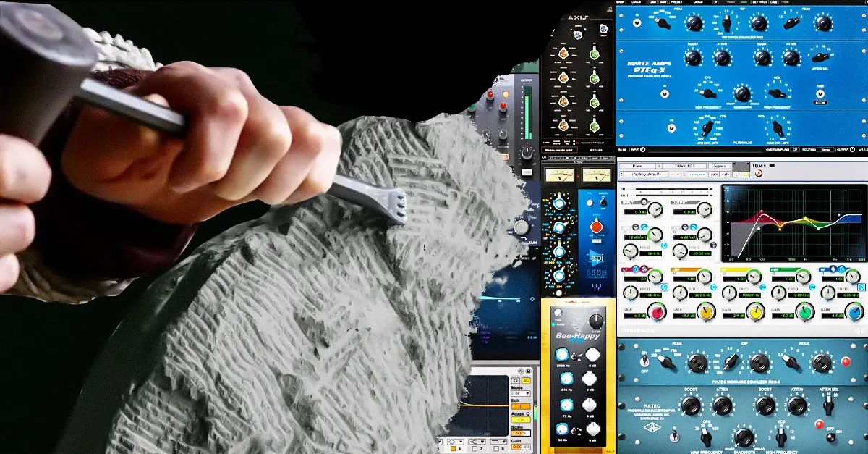Click the PTEq-X Bandwidth knob

click(741, 93)
